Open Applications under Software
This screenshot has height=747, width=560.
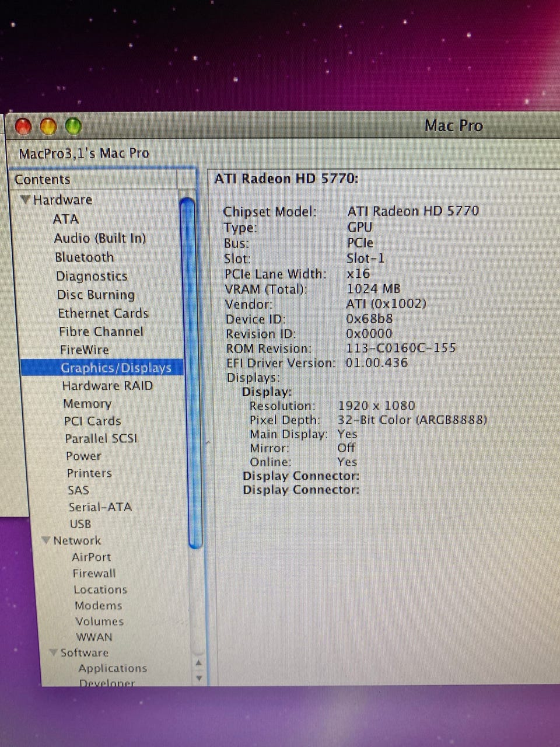tap(113, 668)
